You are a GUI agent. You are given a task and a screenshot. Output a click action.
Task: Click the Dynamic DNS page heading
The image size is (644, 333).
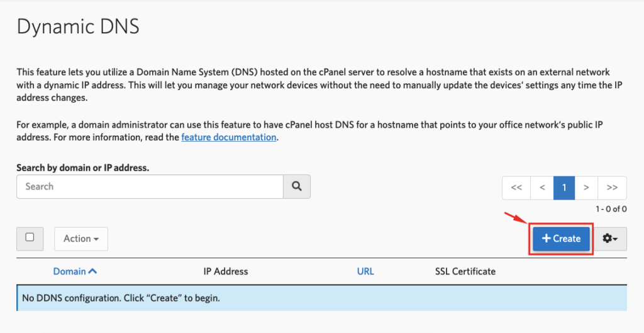click(78, 26)
